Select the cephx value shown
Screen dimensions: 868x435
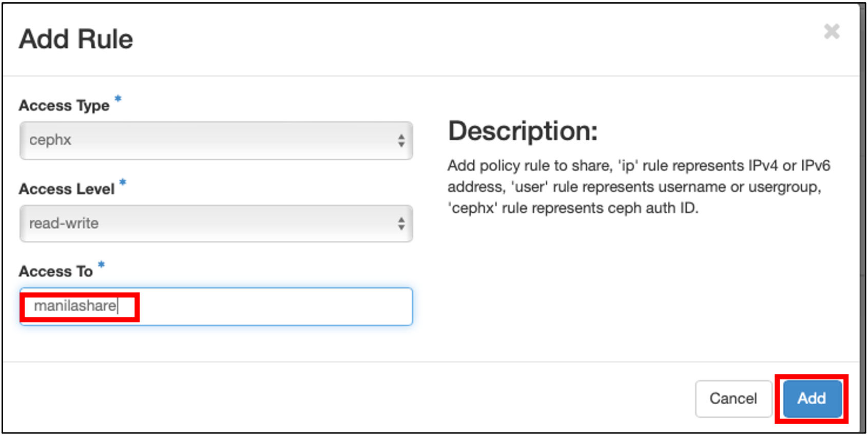[x=50, y=140]
